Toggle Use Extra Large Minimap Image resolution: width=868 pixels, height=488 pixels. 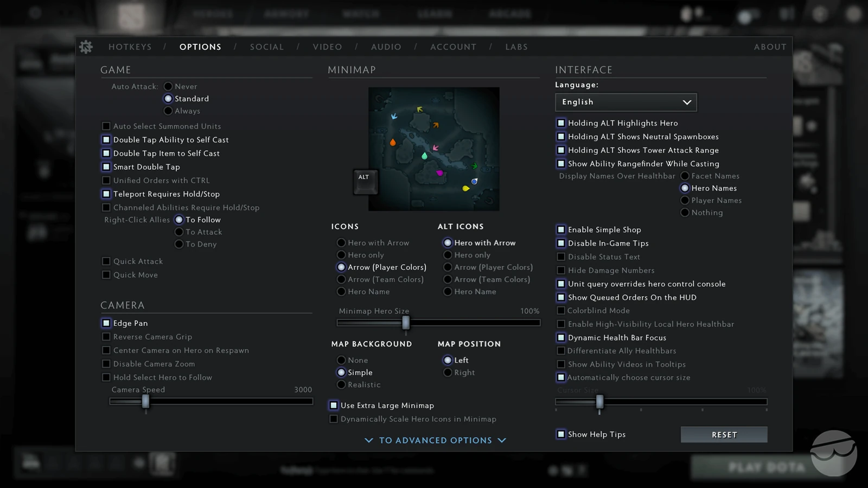[334, 406]
